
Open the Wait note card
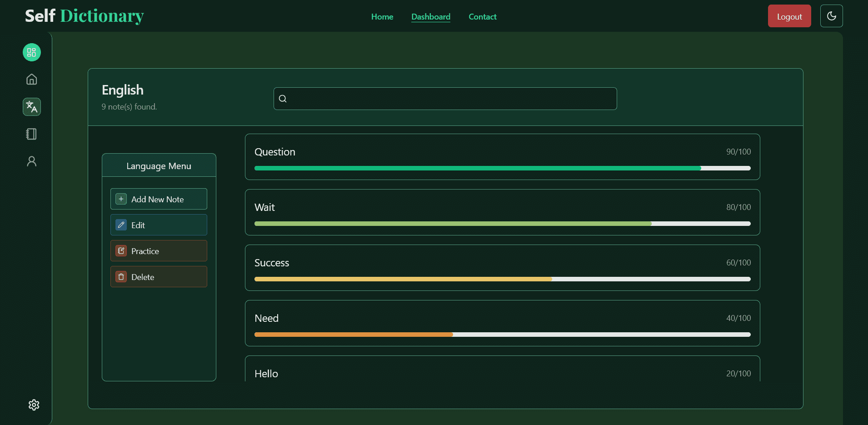pos(503,212)
